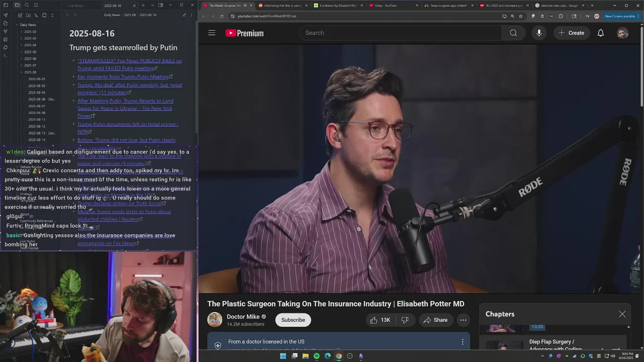Toggle Obsidian left sidebar icon
The image size is (644, 362).
pos(6,5)
